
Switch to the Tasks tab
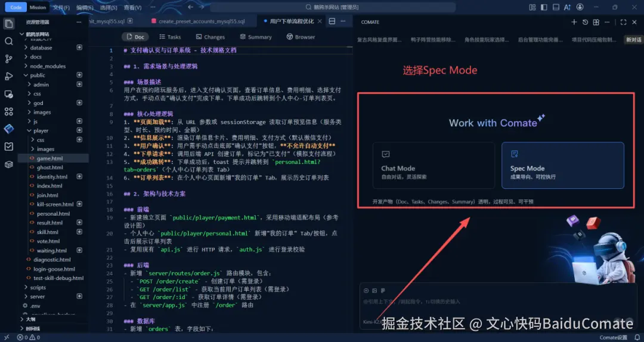[170, 37]
